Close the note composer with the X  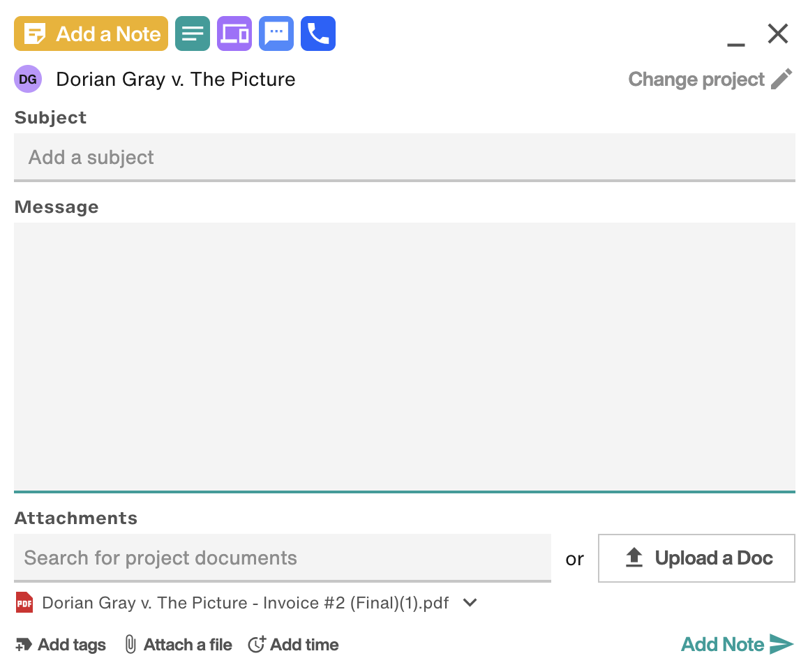pos(777,34)
